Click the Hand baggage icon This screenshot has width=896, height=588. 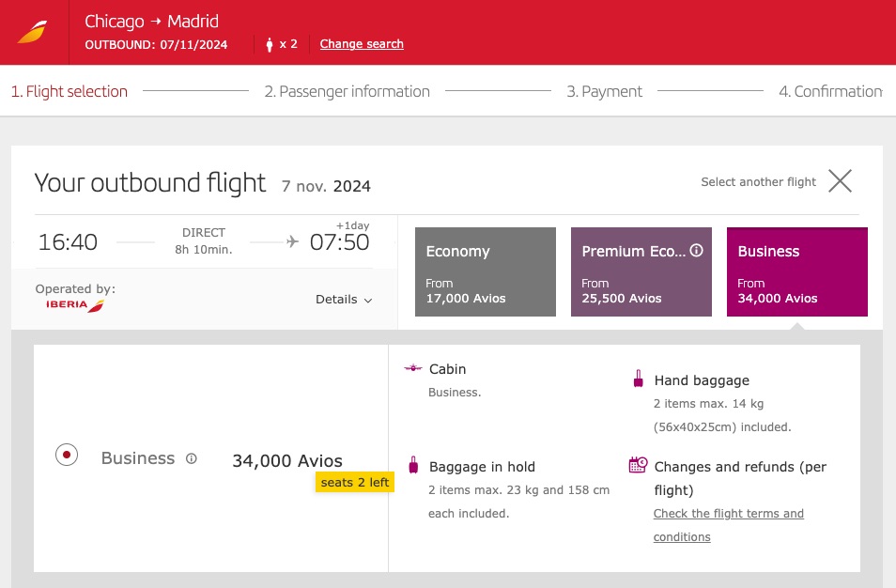(640, 379)
